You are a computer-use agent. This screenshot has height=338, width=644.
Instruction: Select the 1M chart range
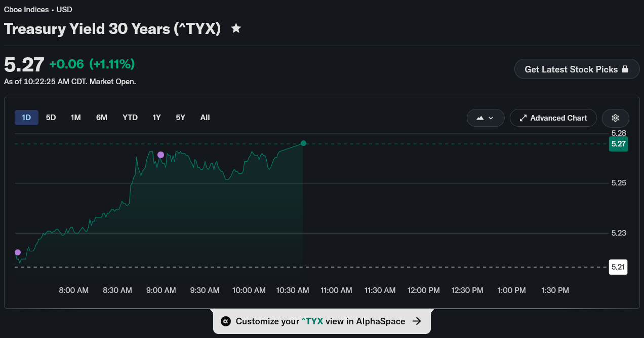76,118
